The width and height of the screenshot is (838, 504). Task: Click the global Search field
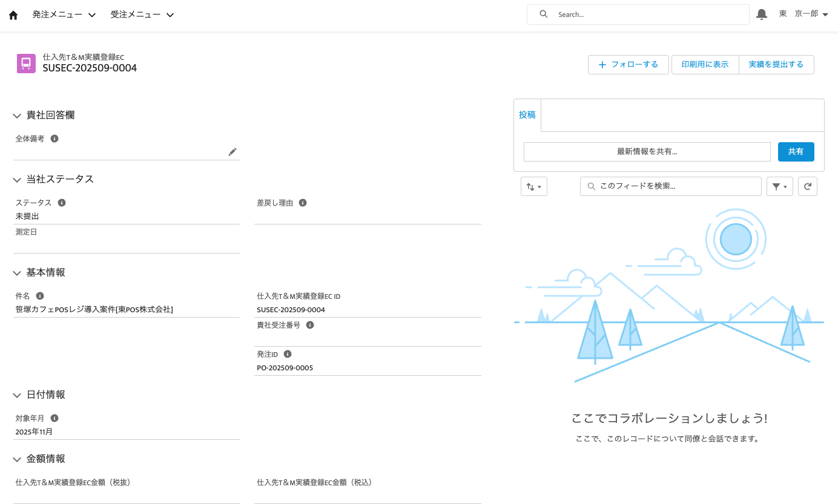(638, 15)
